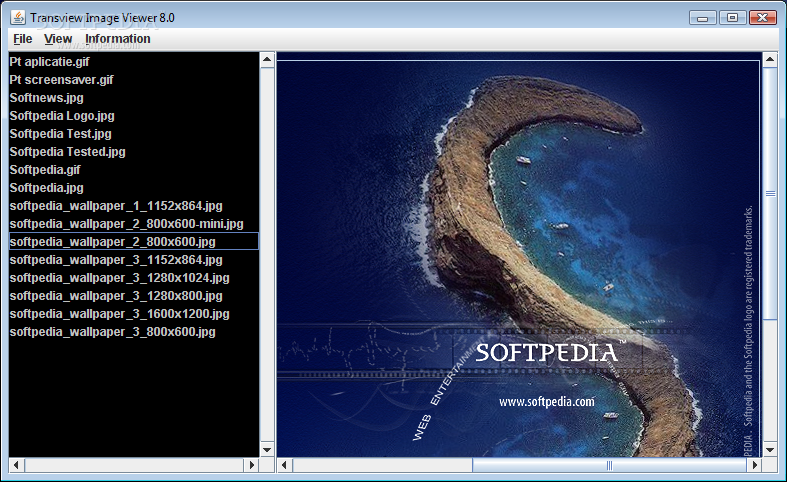
Task: Click highlighted softpedia_wallpaper_2_800x600.jpg entry
Action: tap(134, 242)
